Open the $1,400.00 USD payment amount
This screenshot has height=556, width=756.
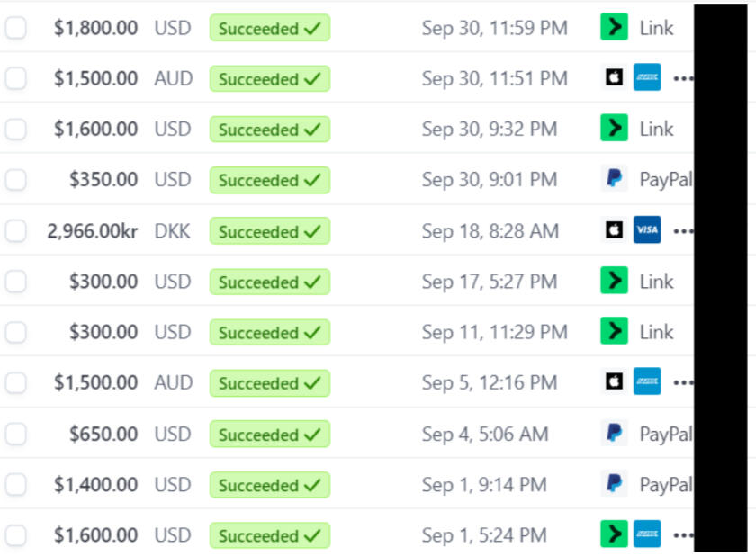[x=95, y=485]
